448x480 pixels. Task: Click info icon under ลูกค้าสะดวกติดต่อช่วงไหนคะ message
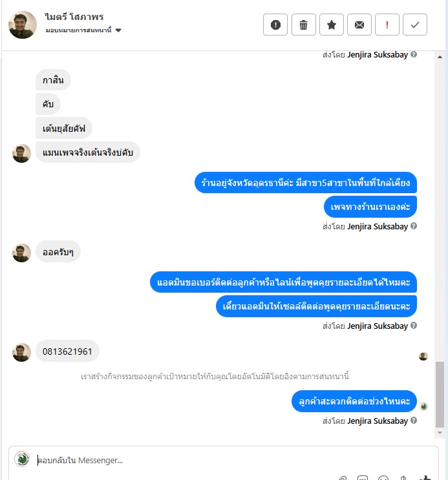coord(414,421)
